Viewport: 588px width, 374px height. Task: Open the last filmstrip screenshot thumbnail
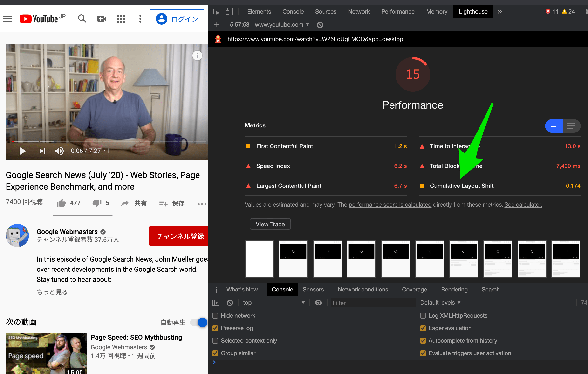[566, 259]
